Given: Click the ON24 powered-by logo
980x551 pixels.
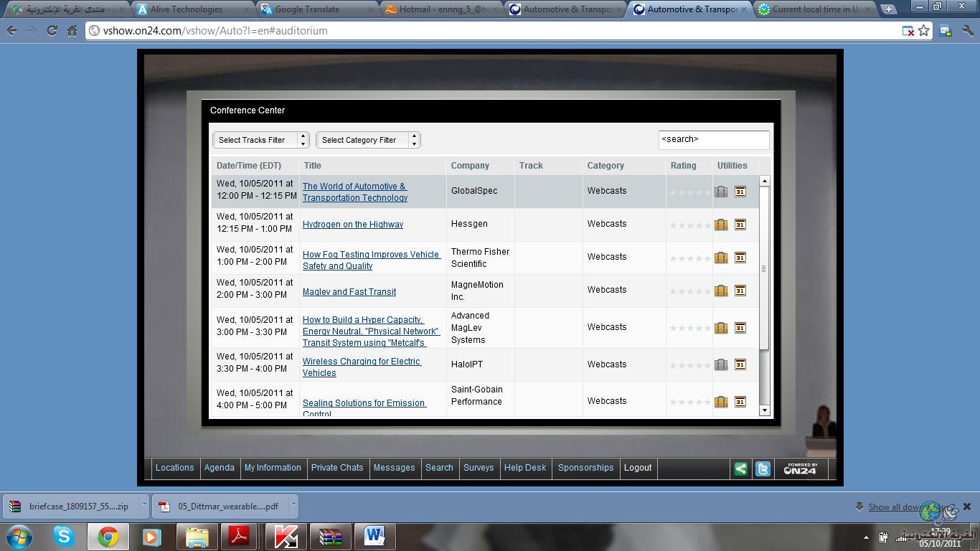Looking at the screenshot, I should coord(800,468).
